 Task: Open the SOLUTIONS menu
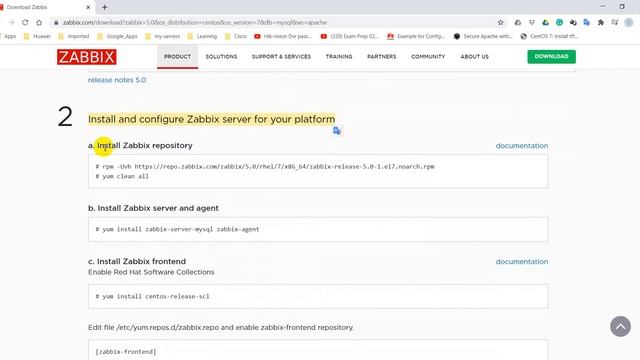pos(221,57)
